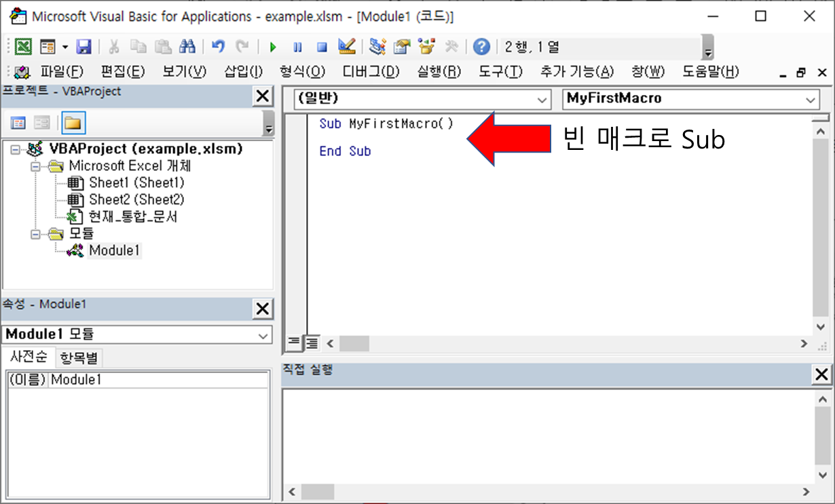
Task: Click the Cut scissors icon
Action: [x=114, y=47]
